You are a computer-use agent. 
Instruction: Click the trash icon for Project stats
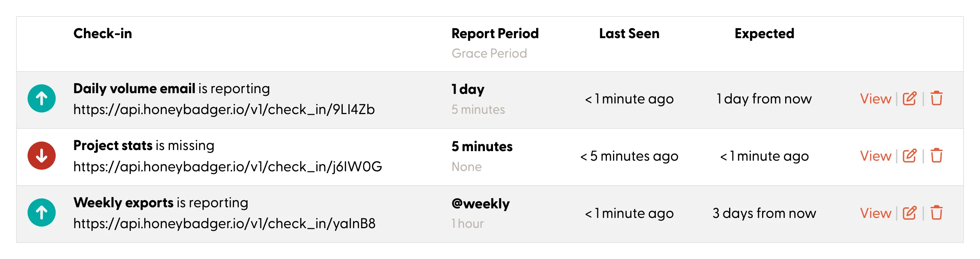(936, 156)
